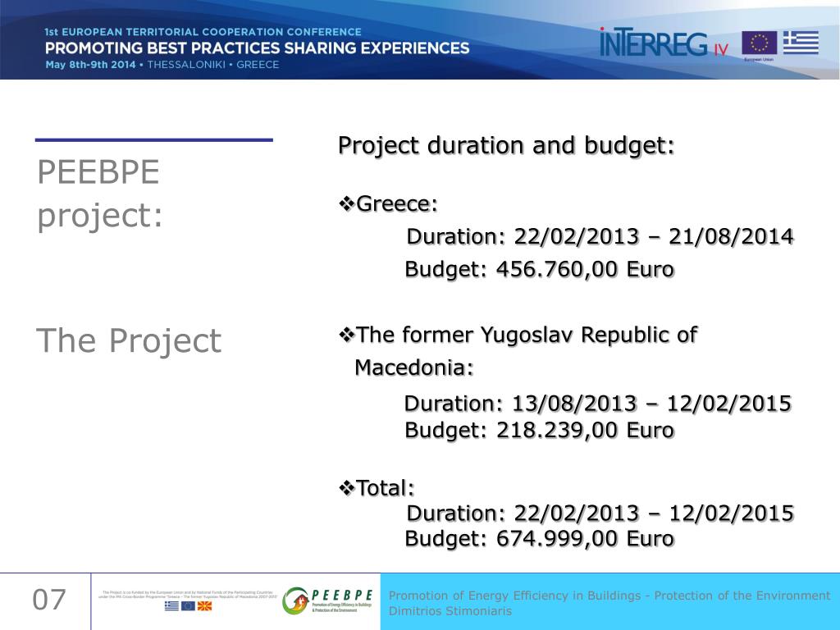
Task: Click the diamond bullet before Total
Action: [347, 489]
